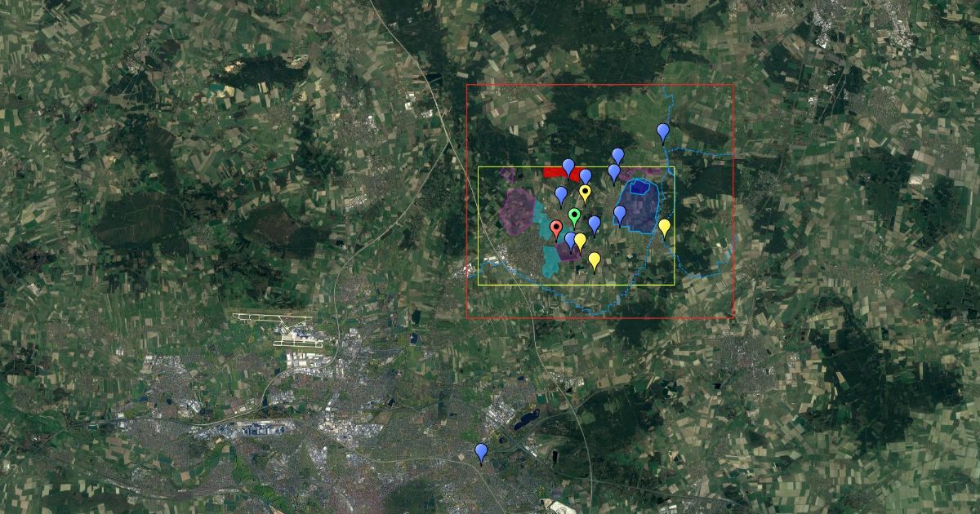Click the green map pin with black dot

[574, 216]
